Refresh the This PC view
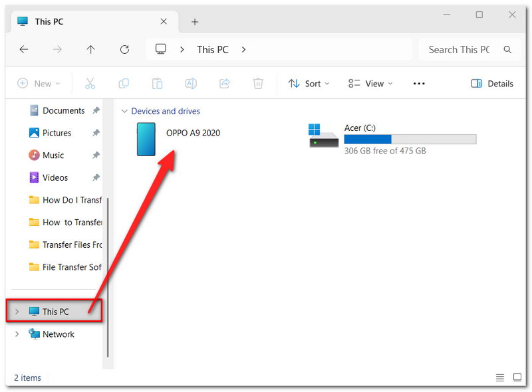 (x=124, y=50)
